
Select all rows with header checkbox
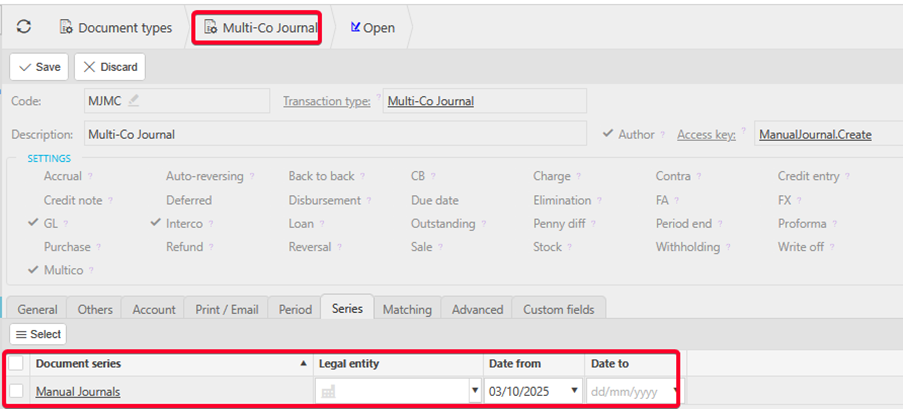pyautogui.click(x=16, y=363)
